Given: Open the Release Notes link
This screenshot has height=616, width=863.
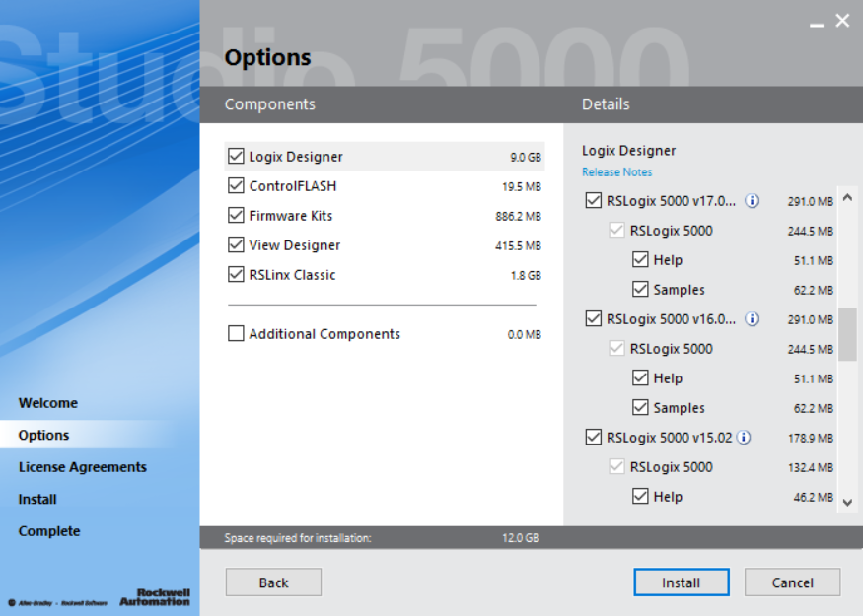Looking at the screenshot, I should [617, 172].
